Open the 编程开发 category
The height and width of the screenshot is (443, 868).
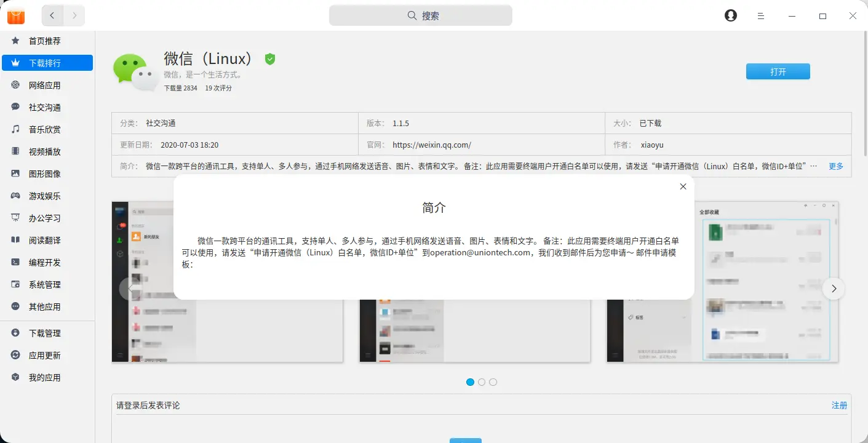45,261
